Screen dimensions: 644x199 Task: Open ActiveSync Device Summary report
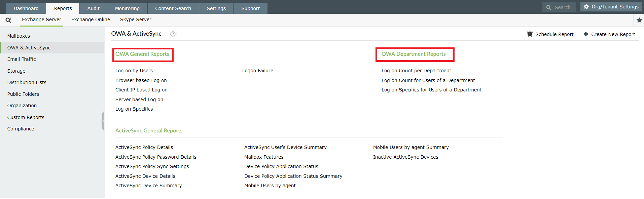point(148,186)
